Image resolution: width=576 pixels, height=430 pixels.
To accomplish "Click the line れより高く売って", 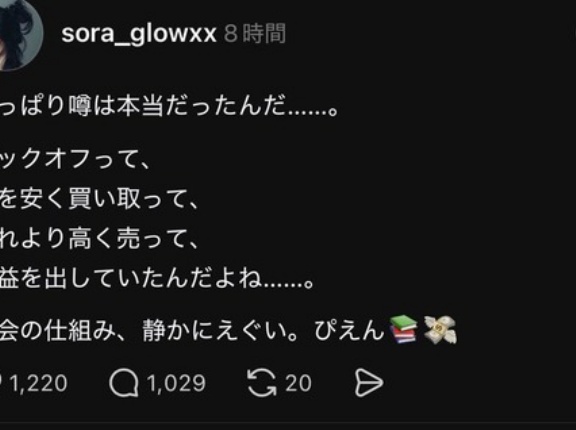I will pos(99,239).
